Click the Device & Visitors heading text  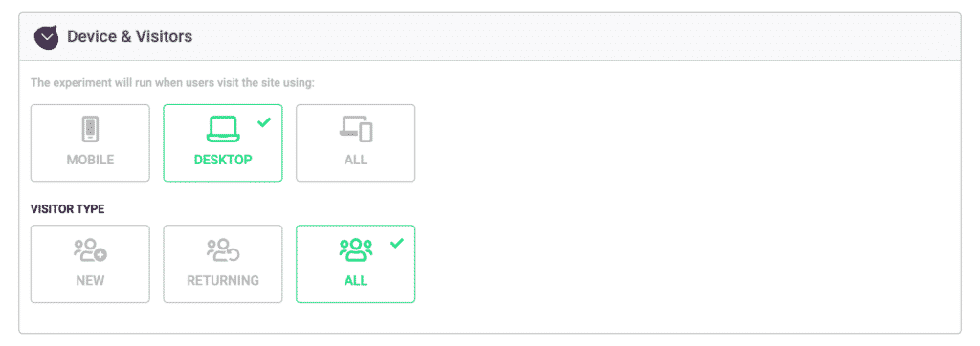[x=129, y=37]
